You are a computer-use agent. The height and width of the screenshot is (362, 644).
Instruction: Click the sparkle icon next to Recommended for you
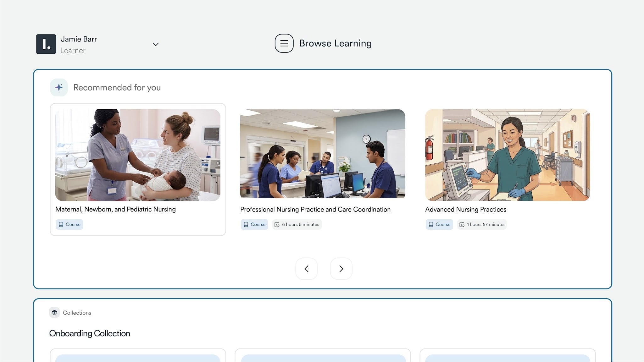coord(59,87)
